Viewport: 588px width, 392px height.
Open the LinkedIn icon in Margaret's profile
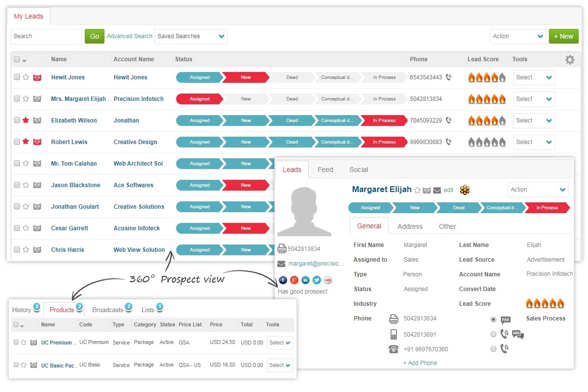coord(305,280)
